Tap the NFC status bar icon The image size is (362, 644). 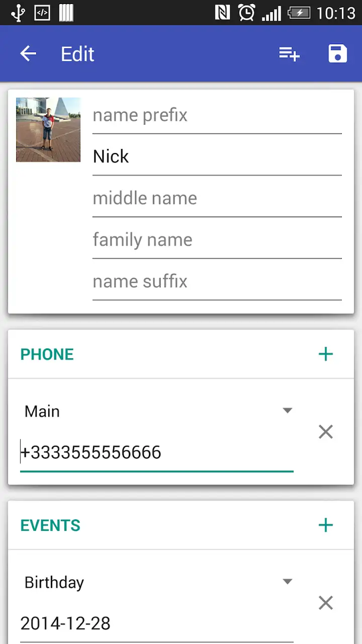[222, 13]
